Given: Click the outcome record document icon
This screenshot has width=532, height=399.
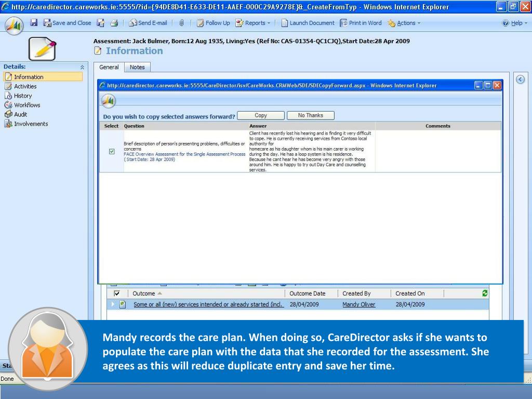Looking at the screenshot, I should [123, 304].
